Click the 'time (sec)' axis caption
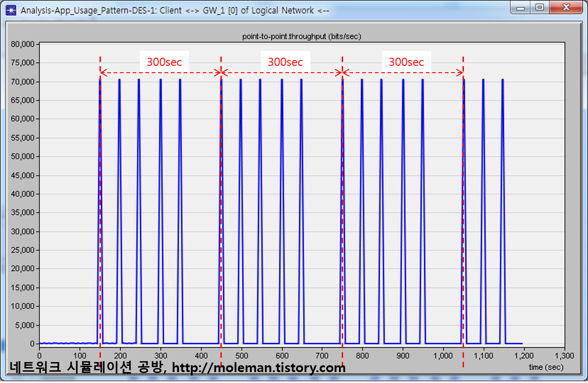This screenshot has height=383, width=588. [x=546, y=367]
